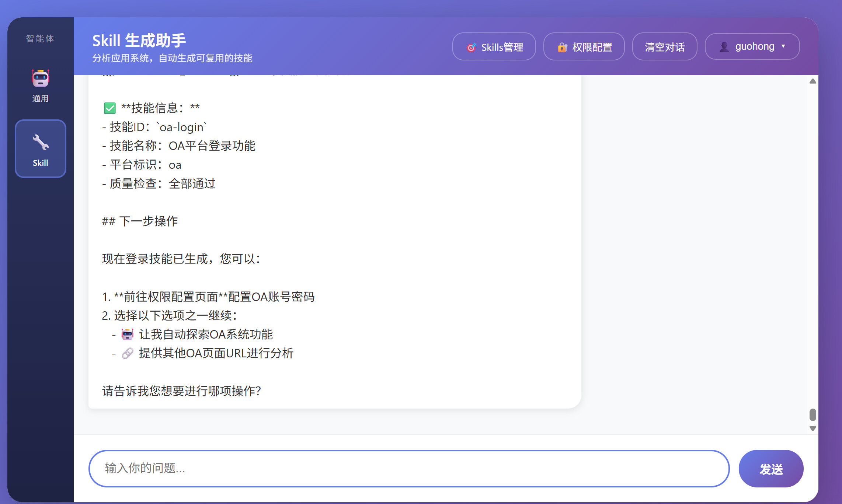
Task: Open Skills管理 page
Action: tap(494, 46)
